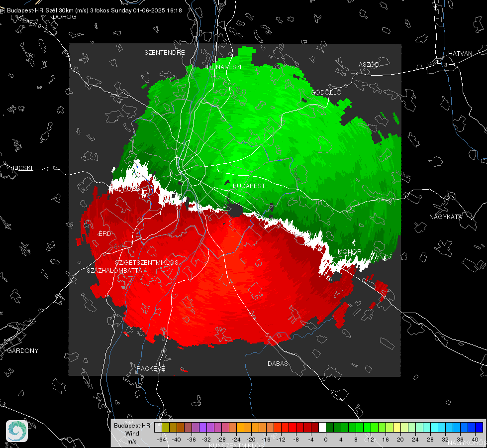487x448 pixels.
Task: Click the legend value '-12'
Action: [281, 440]
